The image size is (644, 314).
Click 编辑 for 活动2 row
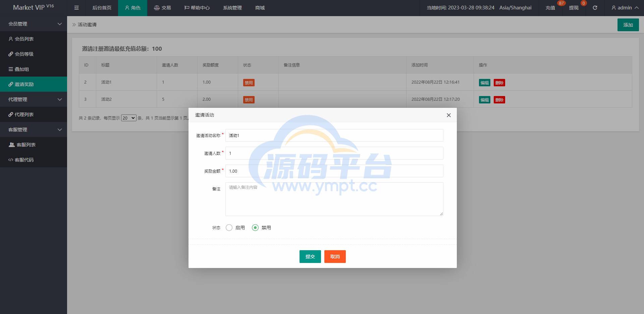tap(484, 100)
